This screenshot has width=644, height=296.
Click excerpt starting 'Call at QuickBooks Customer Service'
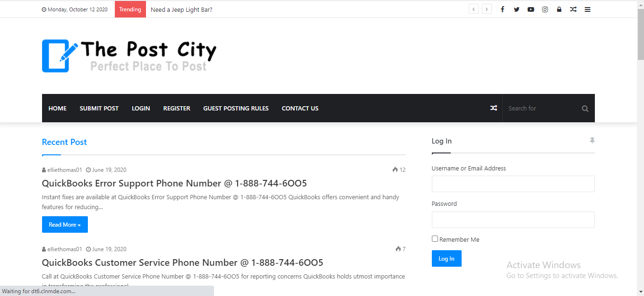coord(223,280)
